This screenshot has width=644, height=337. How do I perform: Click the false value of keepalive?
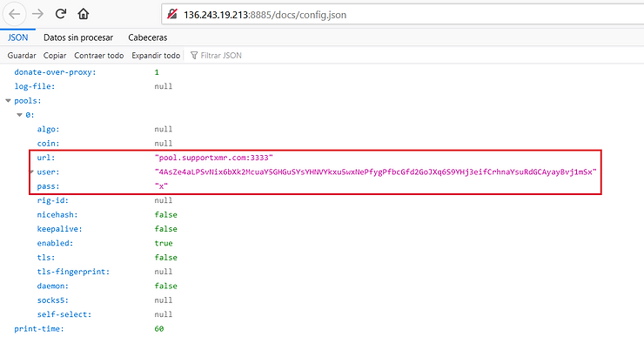[x=166, y=229]
